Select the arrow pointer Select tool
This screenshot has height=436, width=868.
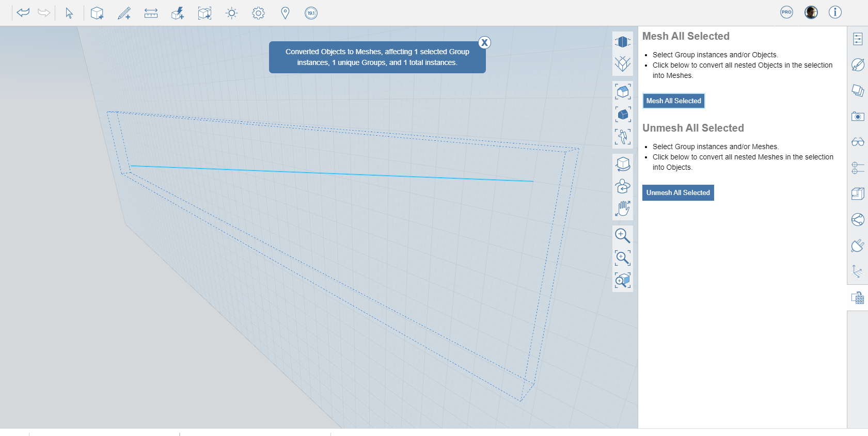[x=69, y=13]
